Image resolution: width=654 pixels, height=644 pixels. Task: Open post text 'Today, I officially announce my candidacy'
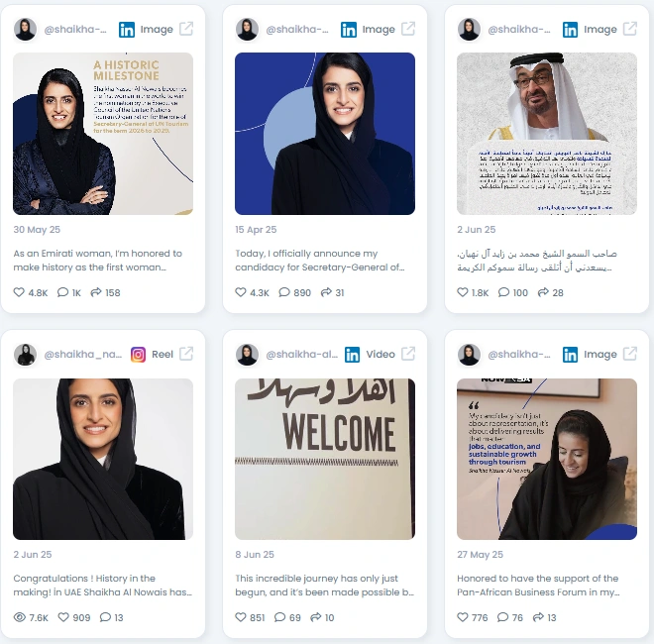click(x=319, y=261)
